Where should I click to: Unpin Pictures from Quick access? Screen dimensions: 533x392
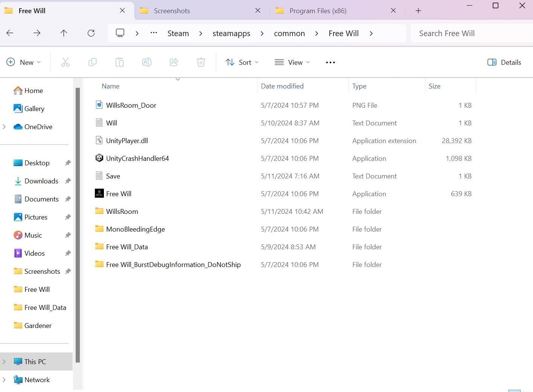click(x=68, y=217)
